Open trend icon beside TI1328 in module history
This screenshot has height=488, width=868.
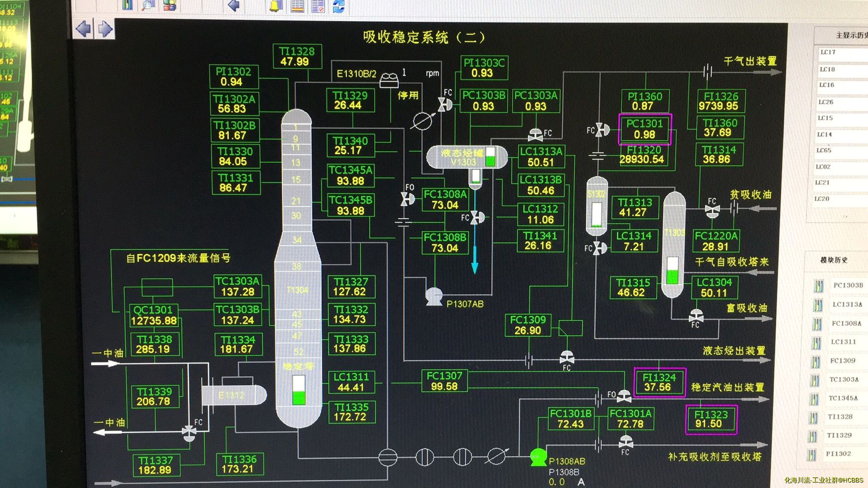813,418
